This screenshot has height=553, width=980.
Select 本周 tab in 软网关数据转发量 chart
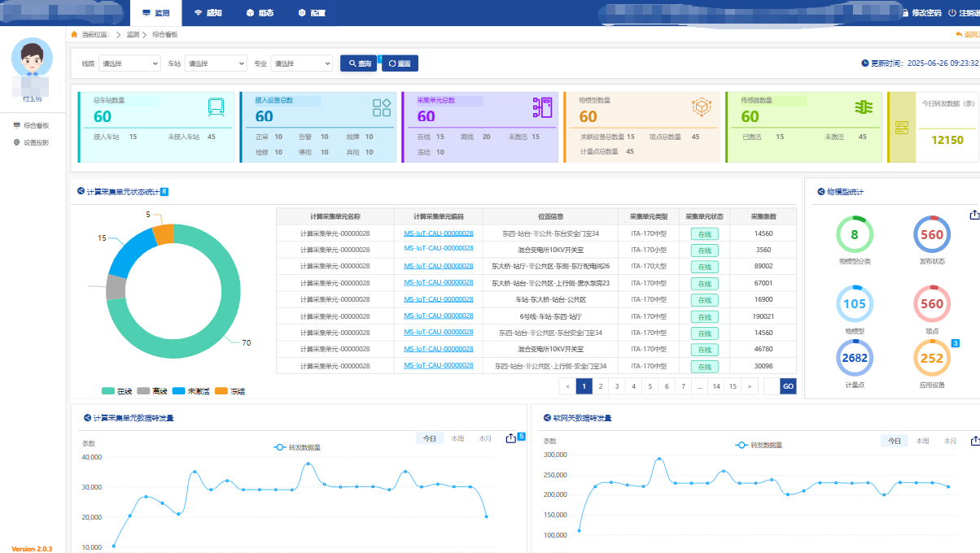pyautogui.click(x=922, y=441)
